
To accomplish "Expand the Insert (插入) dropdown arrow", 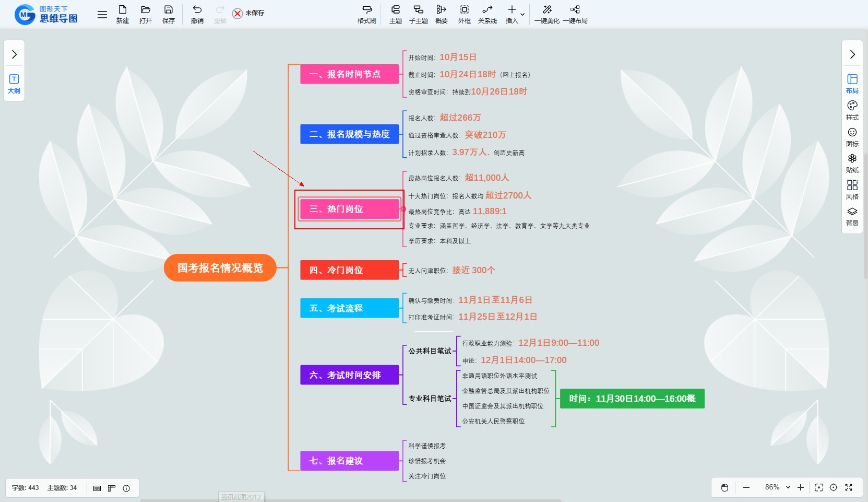I will click(x=522, y=14).
